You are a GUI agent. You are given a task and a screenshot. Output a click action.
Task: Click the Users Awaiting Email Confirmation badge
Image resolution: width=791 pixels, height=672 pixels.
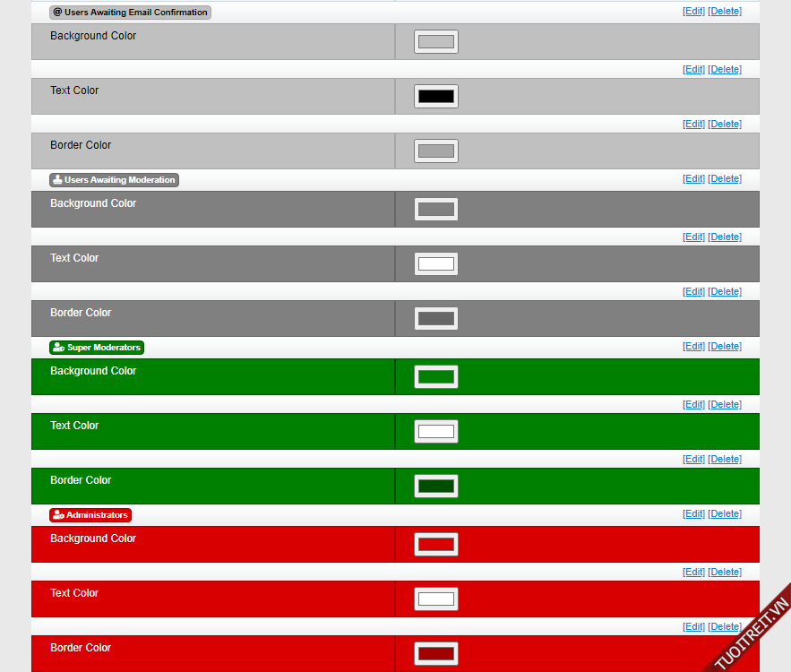coord(130,13)
